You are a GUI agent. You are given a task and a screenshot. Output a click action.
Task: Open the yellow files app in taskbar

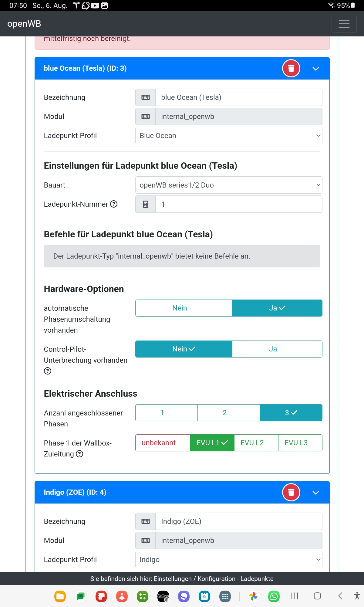click(60, 596)
